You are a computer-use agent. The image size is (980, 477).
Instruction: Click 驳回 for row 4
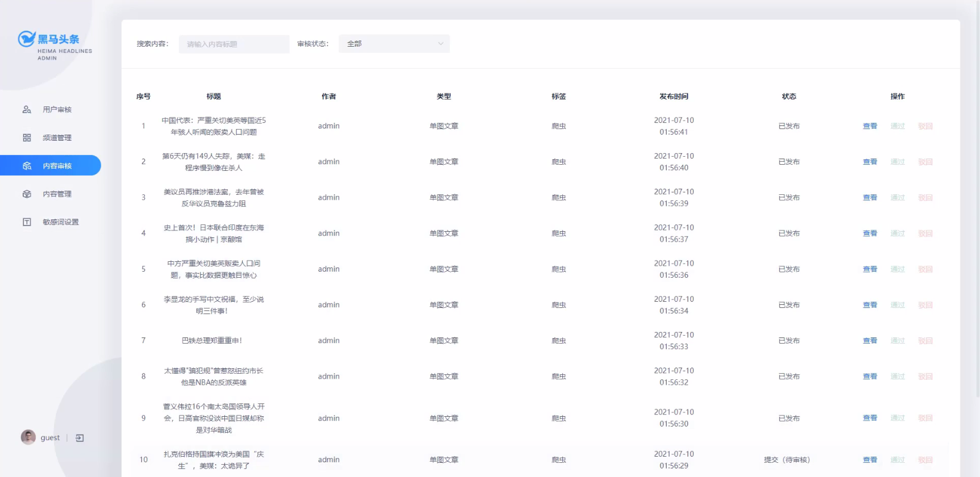(925, 233)
